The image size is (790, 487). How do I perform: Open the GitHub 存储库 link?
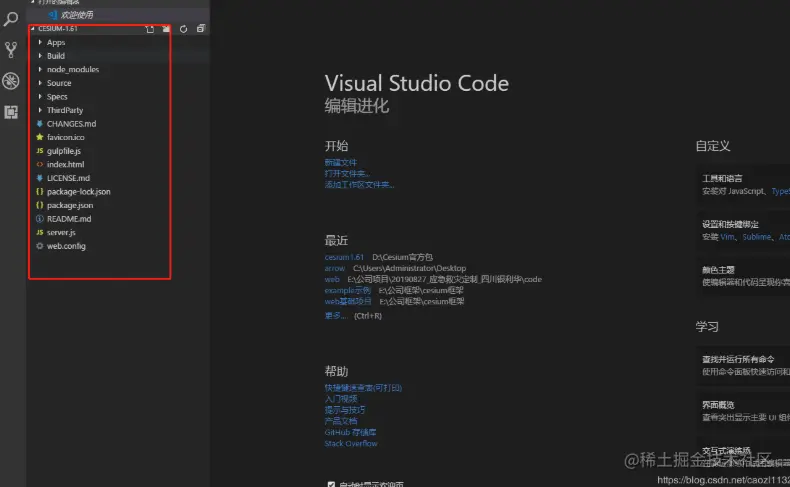coord(350,432)
